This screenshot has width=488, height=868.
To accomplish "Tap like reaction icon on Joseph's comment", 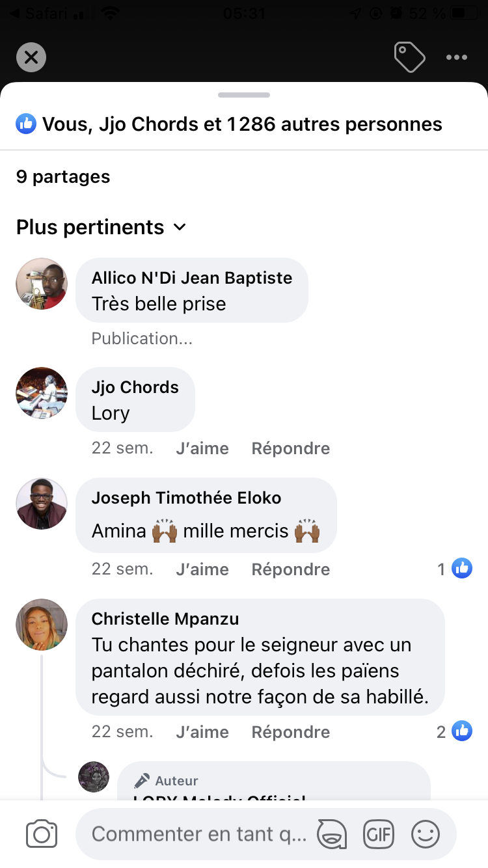I will (461, 569).
